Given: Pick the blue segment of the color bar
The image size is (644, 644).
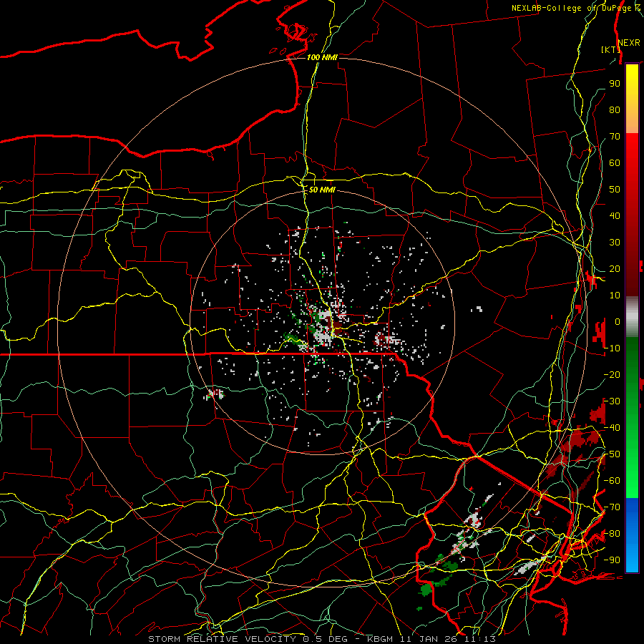Looking at the screenshot, I should (x=632, y=535).
